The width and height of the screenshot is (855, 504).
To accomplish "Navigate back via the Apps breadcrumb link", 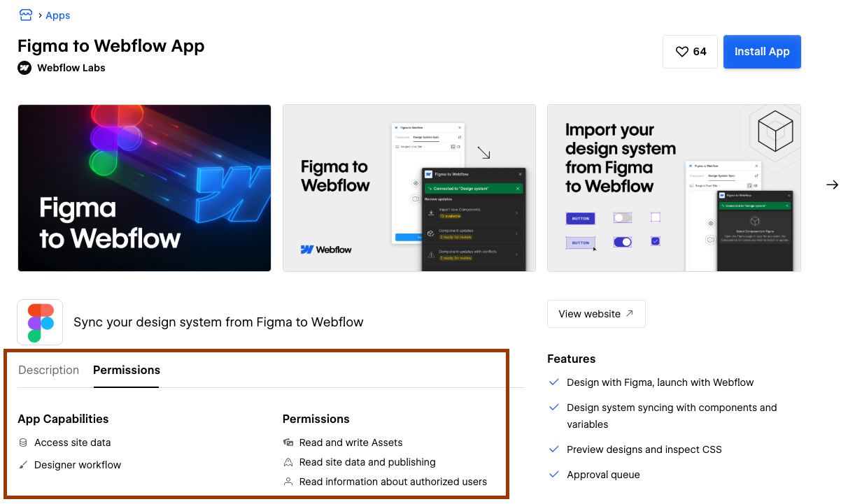I will [x=57, y=15].
